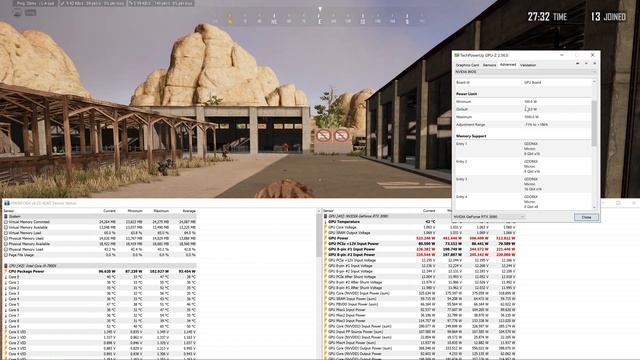640x360 pixels.
Task: Select GPU PCIe +12V Input Power row
Action: pyautogui.click(x=420, y=244)
